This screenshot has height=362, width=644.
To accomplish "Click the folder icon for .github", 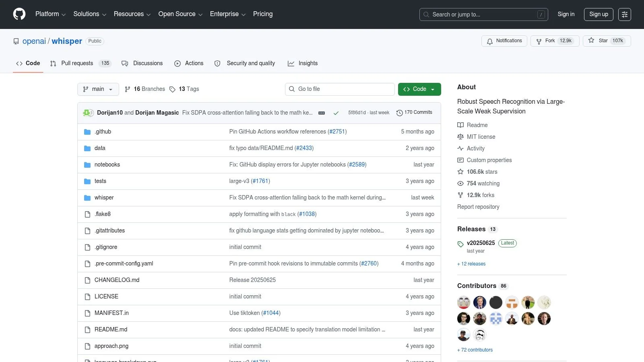I will point(87,132).
